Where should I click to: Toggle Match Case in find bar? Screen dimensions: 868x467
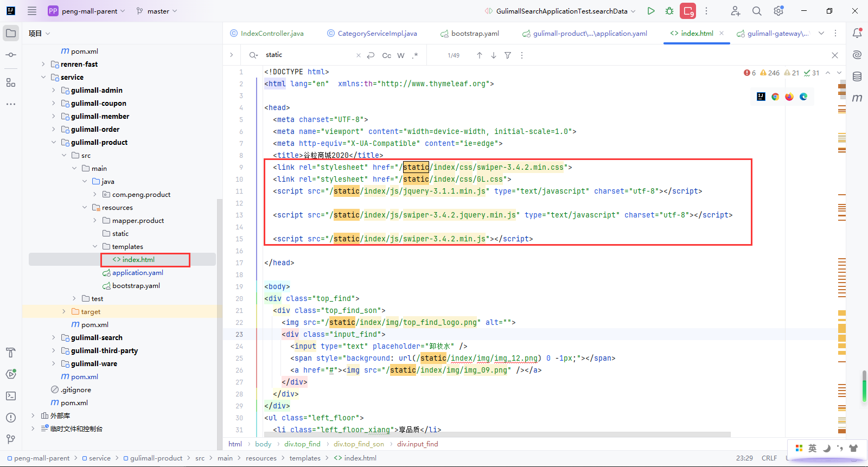[x=387, y=55]
